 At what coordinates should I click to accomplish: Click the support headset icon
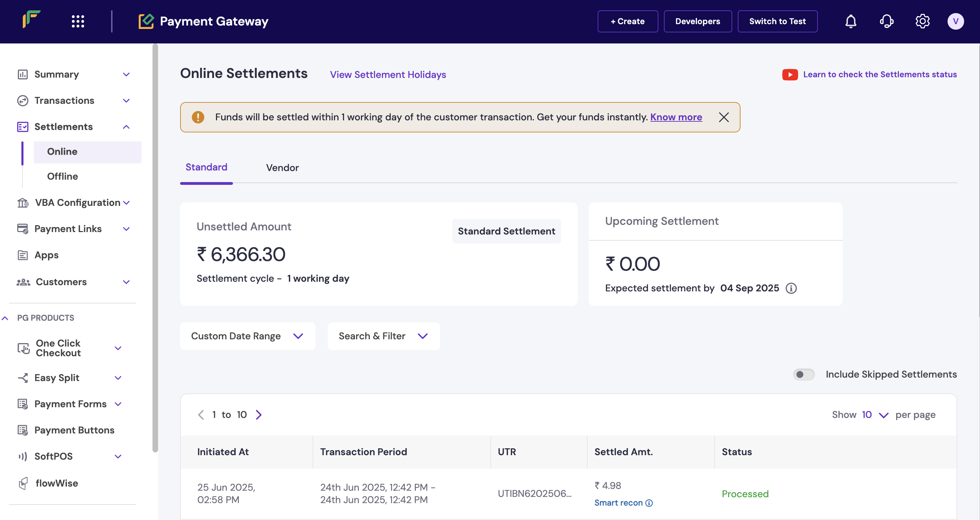pos(886,21)
